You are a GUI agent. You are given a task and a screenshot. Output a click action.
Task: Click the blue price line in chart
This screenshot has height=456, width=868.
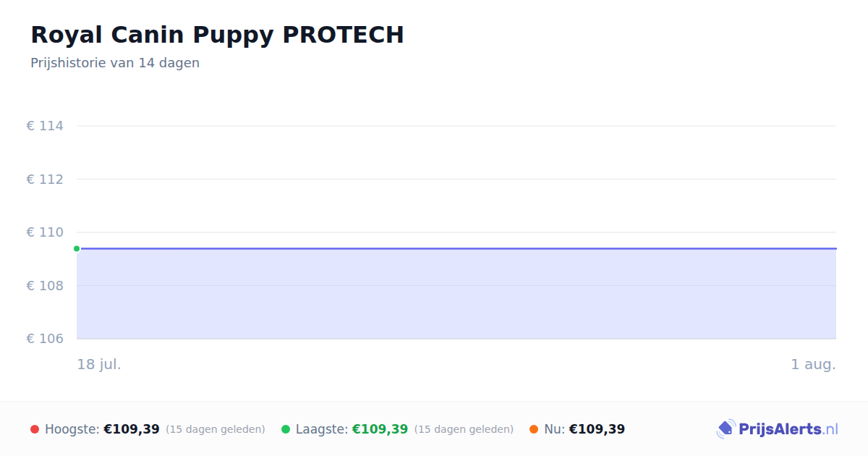[456, 248]
